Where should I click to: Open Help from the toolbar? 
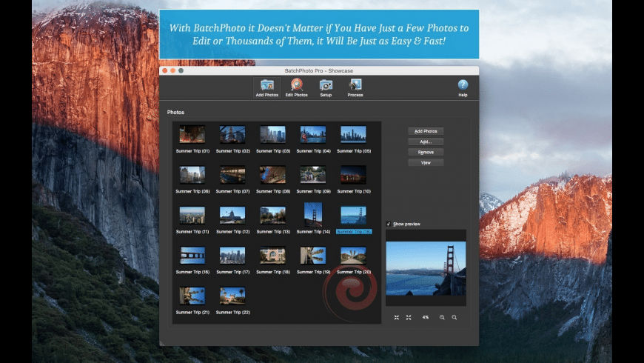click(463, 87)
